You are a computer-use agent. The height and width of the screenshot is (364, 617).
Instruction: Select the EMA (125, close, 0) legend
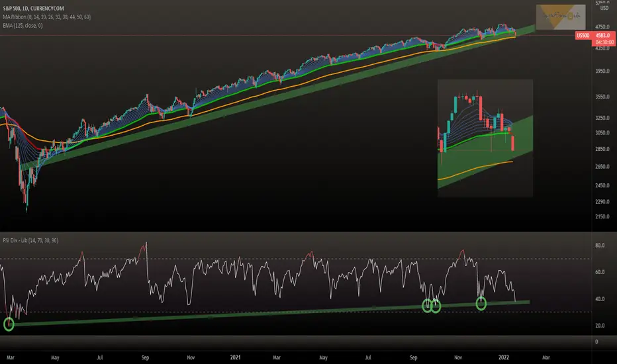pyautogui.click(x=23, y=26)
